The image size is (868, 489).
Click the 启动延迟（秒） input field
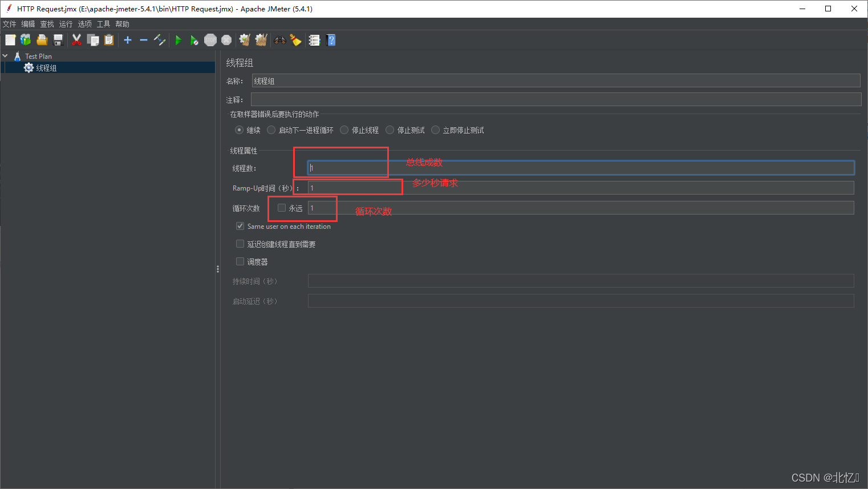pos(581,301)
